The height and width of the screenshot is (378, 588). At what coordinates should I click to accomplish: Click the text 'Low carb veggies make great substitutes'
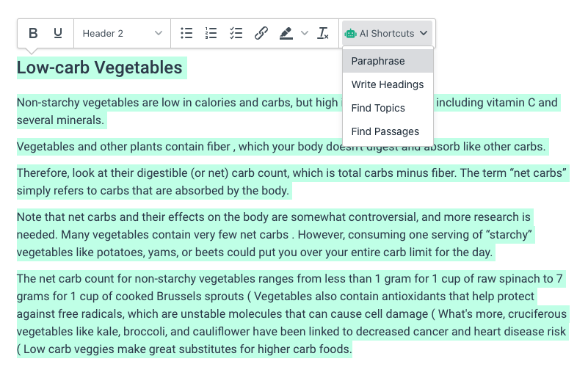point(131,349)
